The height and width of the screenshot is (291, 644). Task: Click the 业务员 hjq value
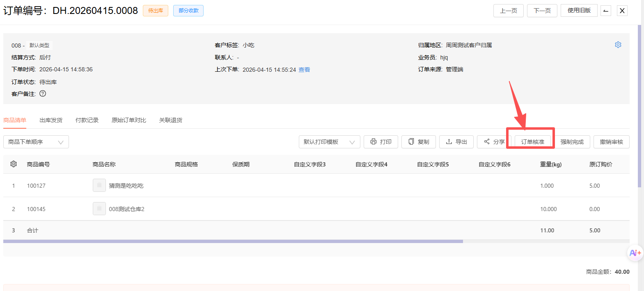pos(444,57)
